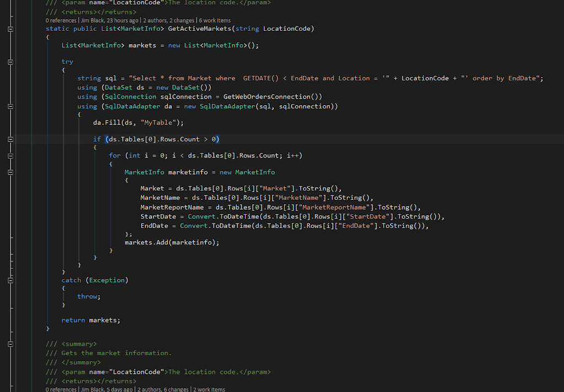Collapse the try block outline
564x392 pixels.
tap(10, 62)
